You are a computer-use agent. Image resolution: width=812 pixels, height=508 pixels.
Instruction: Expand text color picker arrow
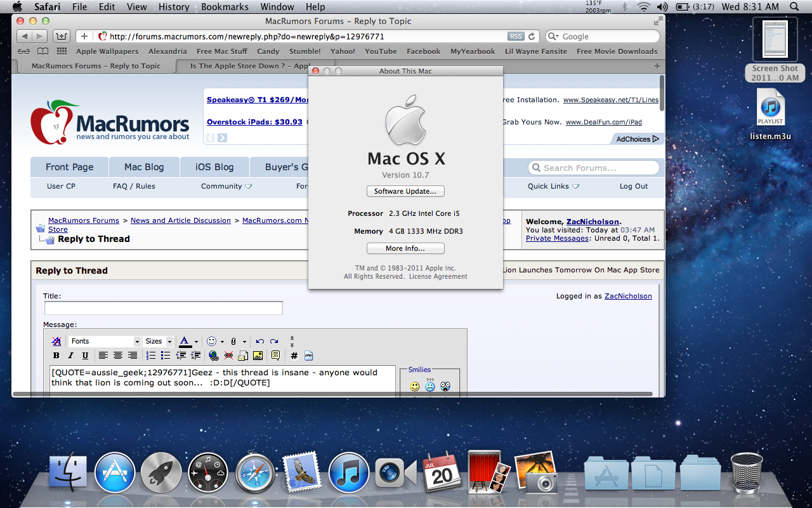(196, 342)
